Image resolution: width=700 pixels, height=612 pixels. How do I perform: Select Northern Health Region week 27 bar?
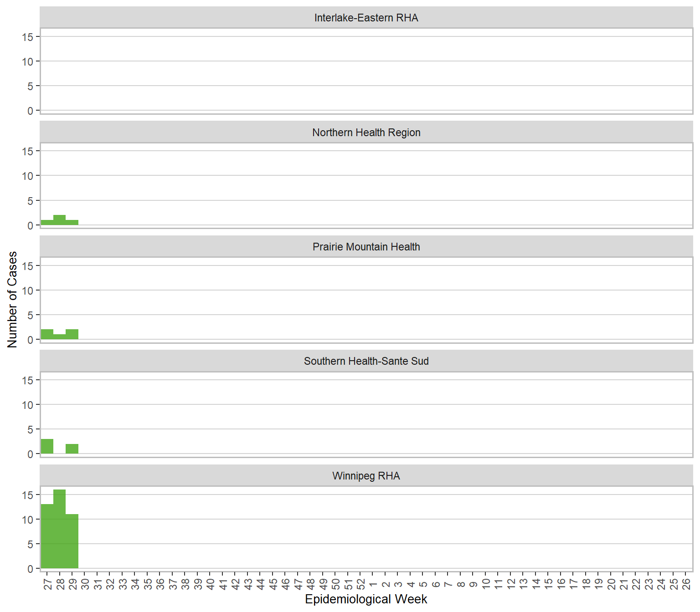(47, 223)
